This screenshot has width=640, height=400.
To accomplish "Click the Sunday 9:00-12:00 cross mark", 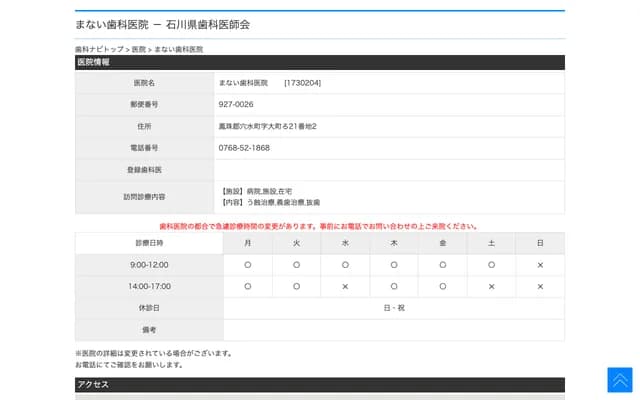I will pos(540,265).
